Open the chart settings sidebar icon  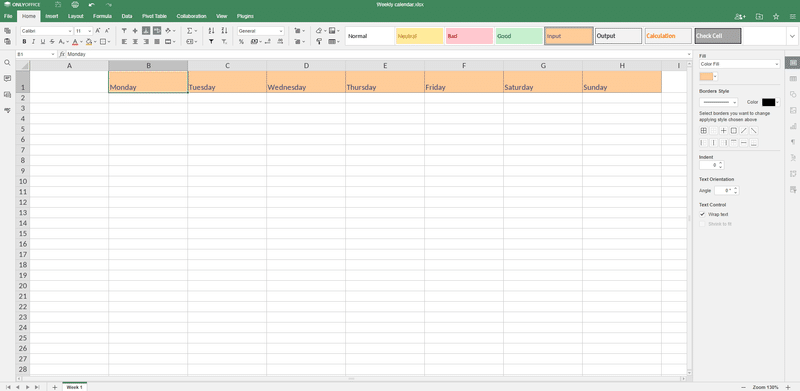[793, 126]
